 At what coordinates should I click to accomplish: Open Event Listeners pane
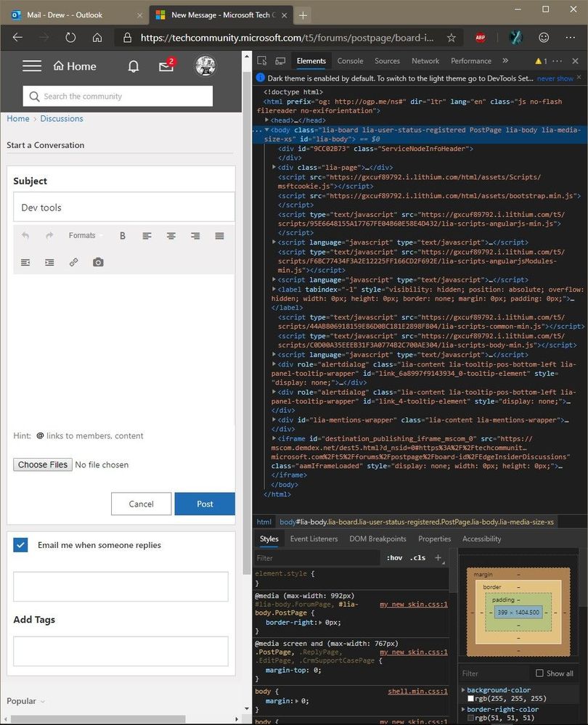(314, 538)
